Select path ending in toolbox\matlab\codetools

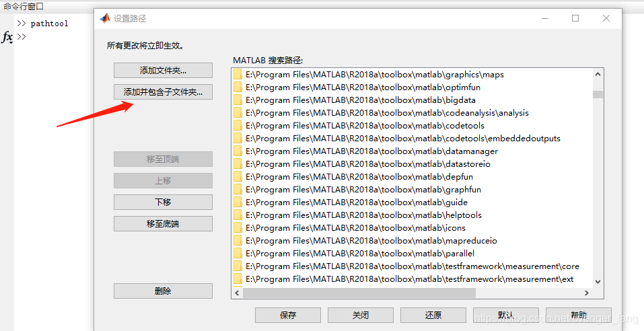point(365,125)
